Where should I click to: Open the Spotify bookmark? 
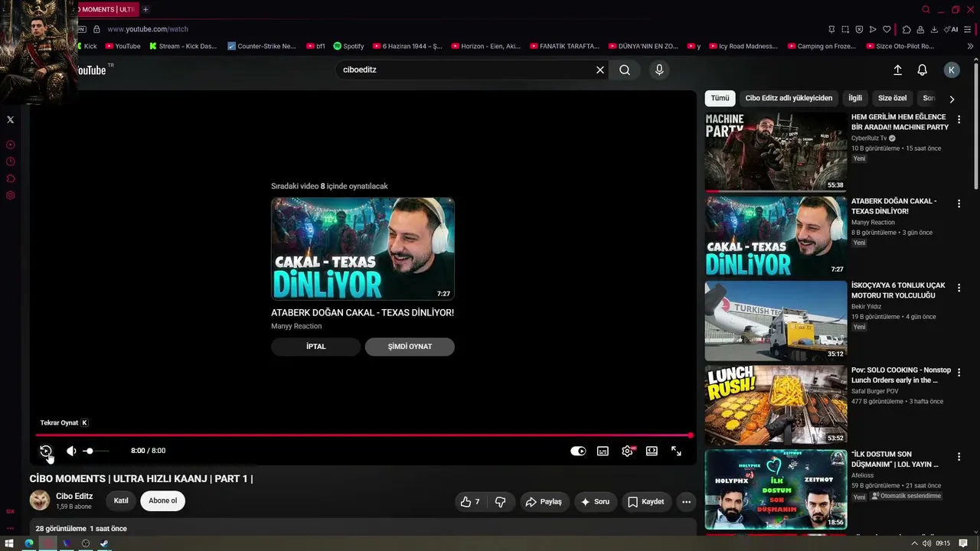[349, 46]
